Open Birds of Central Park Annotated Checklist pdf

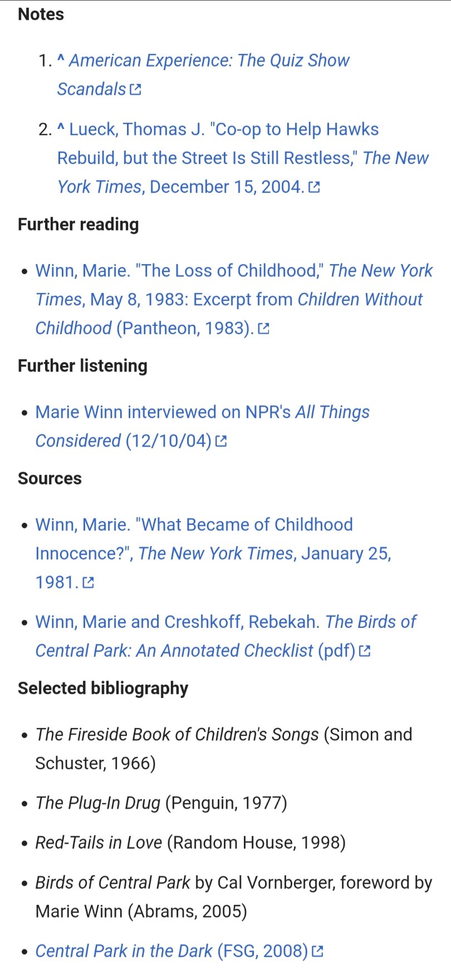point(225,636)
